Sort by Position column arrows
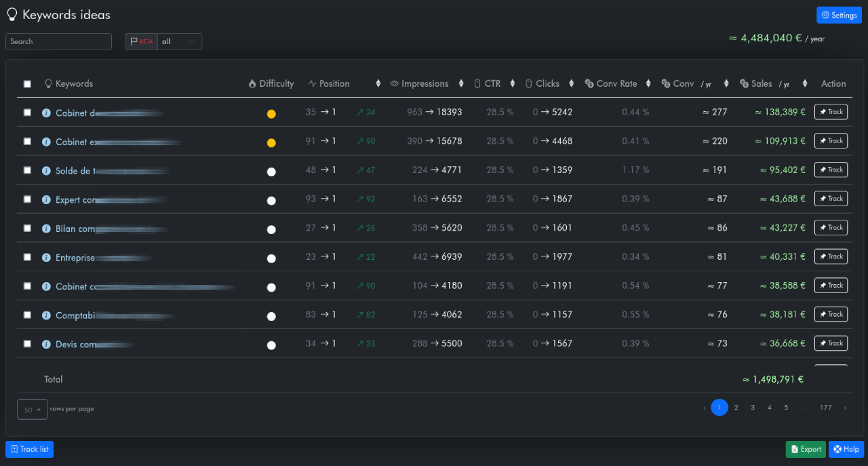Image resolution: width=868 pixels, height=466 pixels. point(378,83)
